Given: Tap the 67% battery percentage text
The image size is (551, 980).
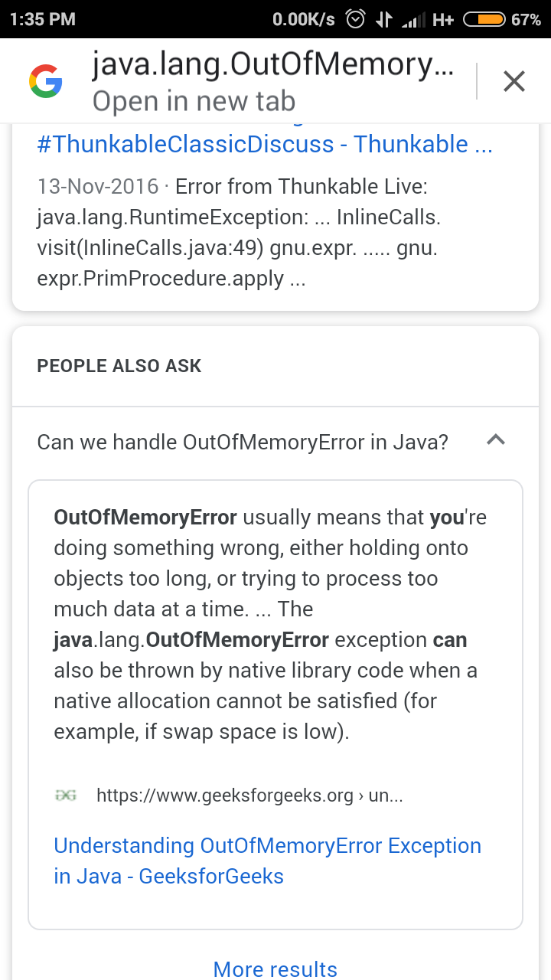Looking at the screenshot, I should tap(526, 19).
